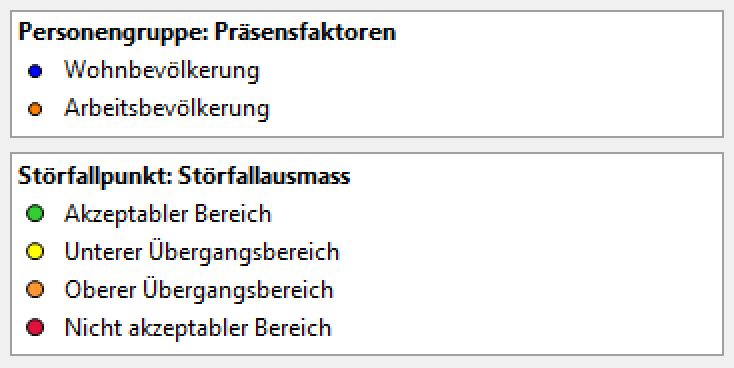Click the word Bereich after Nicht akzeptabler
734x368 pixels.
293,327
